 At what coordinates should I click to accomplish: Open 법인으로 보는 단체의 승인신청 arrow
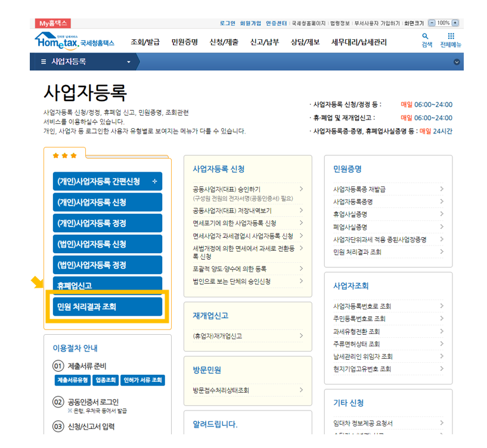point(301,281)
